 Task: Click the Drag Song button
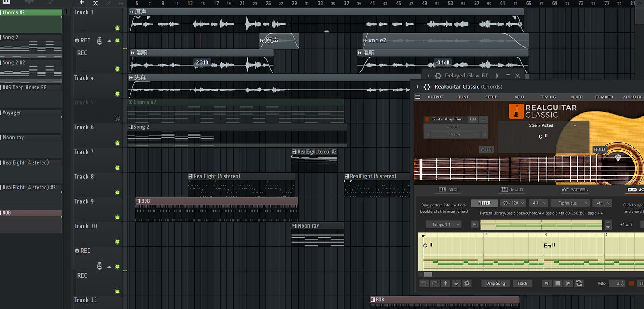495,283
